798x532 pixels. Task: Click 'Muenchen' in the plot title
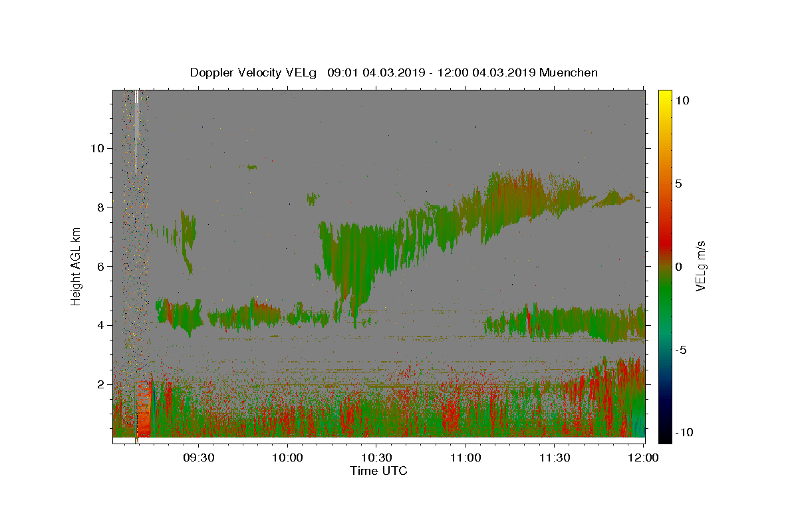569,72
